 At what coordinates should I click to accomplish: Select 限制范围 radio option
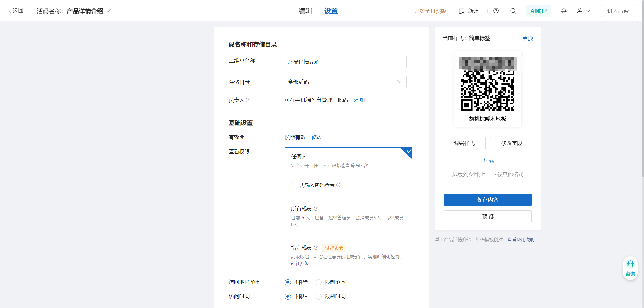pyautogui.click(x=319, y=282)
